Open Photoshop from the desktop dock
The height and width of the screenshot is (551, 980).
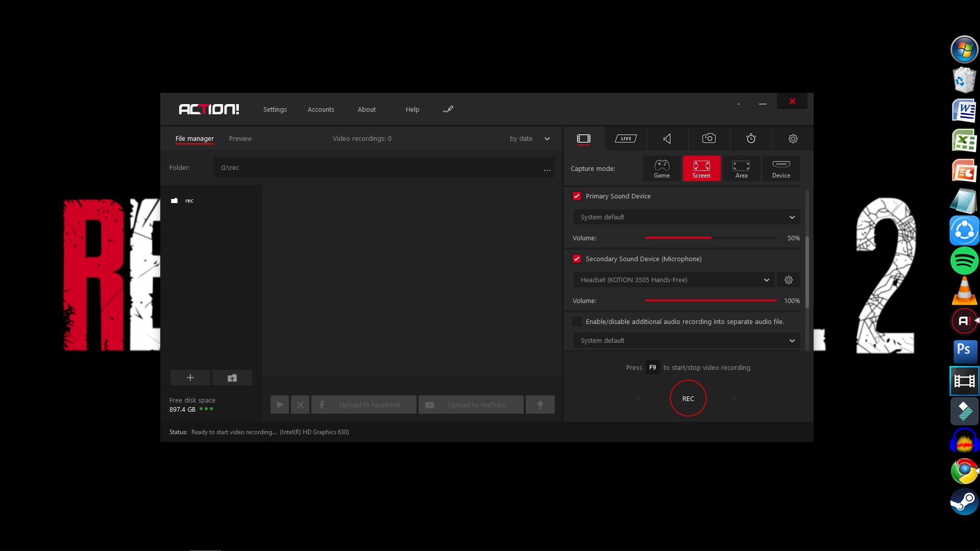(x=964, y=351)
